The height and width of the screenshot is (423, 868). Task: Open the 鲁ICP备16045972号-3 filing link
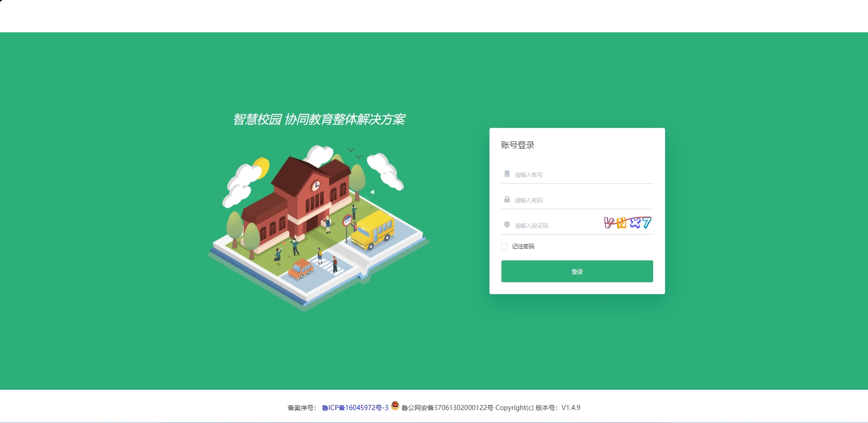(354, 408)
